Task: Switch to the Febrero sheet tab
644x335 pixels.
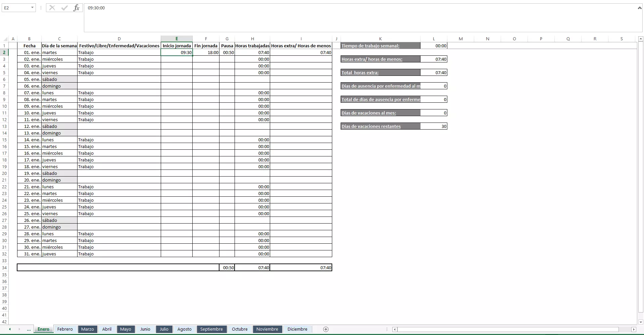Action: [x=65, y=329]
